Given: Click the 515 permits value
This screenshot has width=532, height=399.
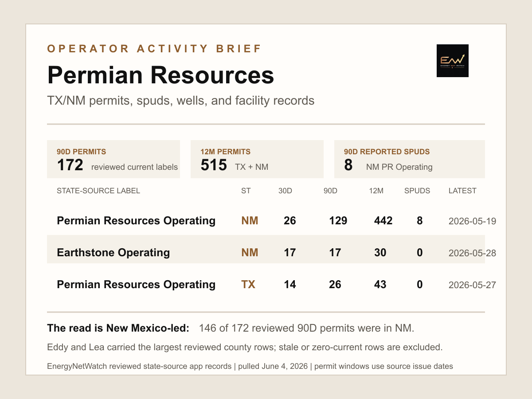Looking at the screenshot, I should pos(214,165).
